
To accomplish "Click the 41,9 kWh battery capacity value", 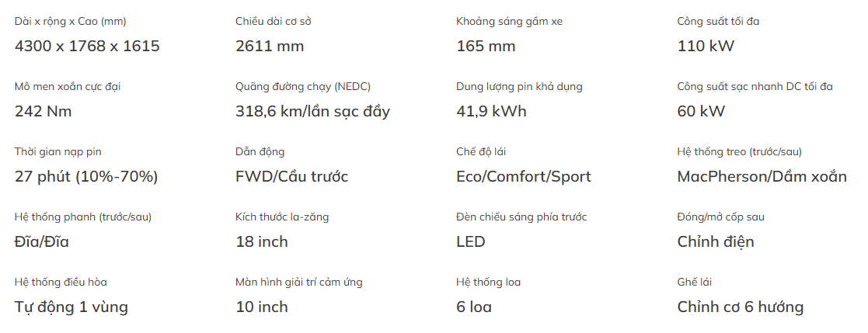I will 491,112.
